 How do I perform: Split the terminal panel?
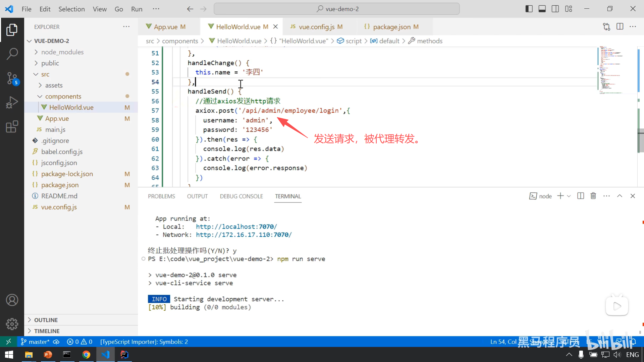point(581,196)
